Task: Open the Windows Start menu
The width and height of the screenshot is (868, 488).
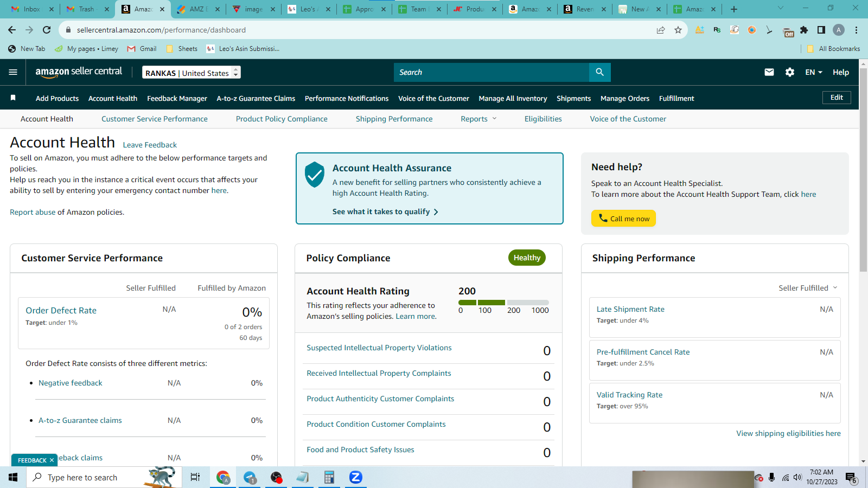Action: coord(13,477)
